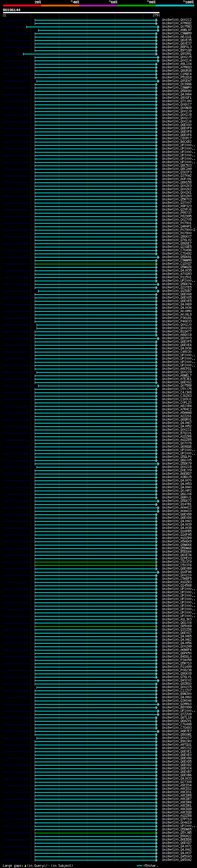Click hit label UniRef100_Q5R7X3
The width and height of the screenshot is (197, 868).
coord(176,200)
